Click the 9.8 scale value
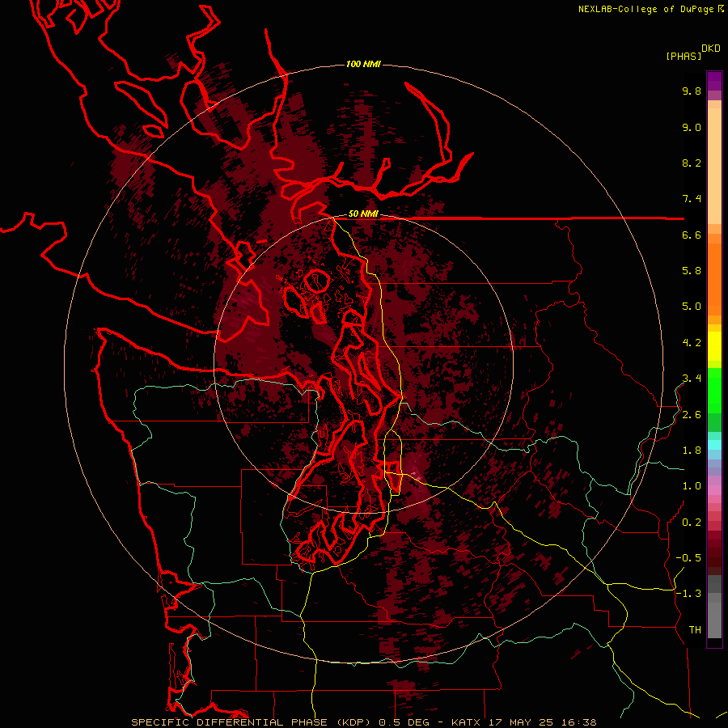This screenshot has height=728, width=728. pos(692,91)
